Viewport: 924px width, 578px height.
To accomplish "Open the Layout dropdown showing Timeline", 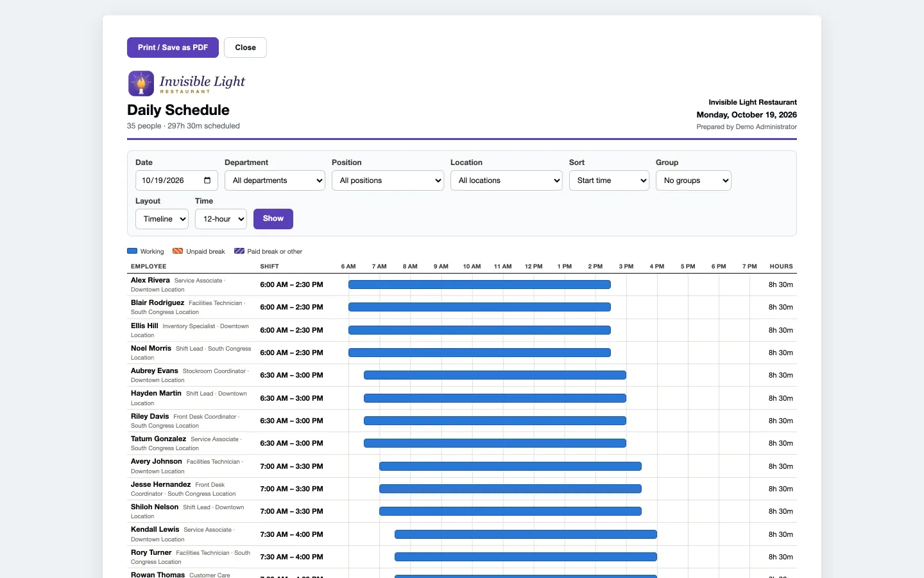I will [x=162, y=219].
